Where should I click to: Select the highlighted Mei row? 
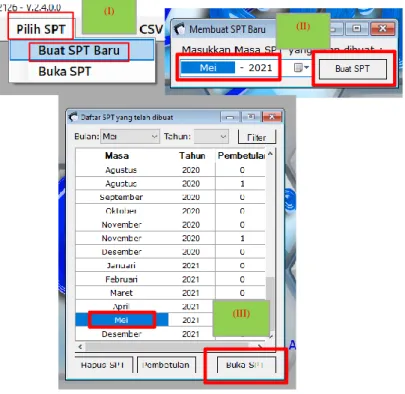(x=144, y=320)
